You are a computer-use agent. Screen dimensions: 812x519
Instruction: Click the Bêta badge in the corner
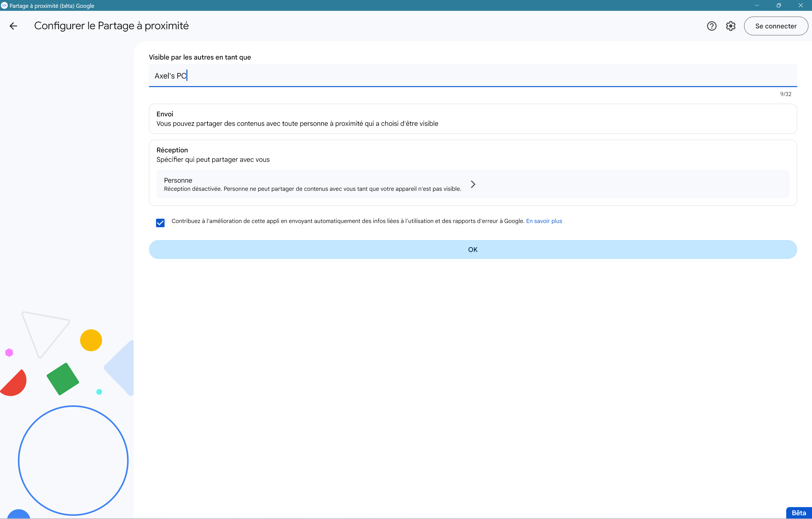(x=798, y=513)
